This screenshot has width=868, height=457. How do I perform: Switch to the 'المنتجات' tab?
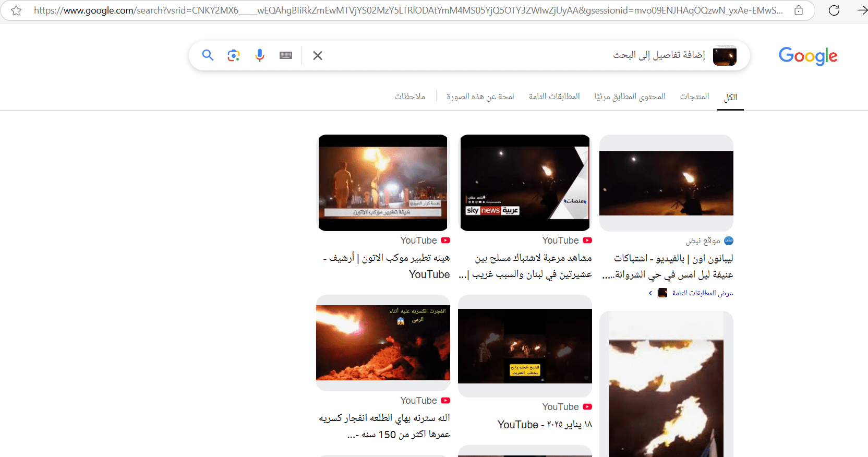pyautogui.click(x=694, y=97)
